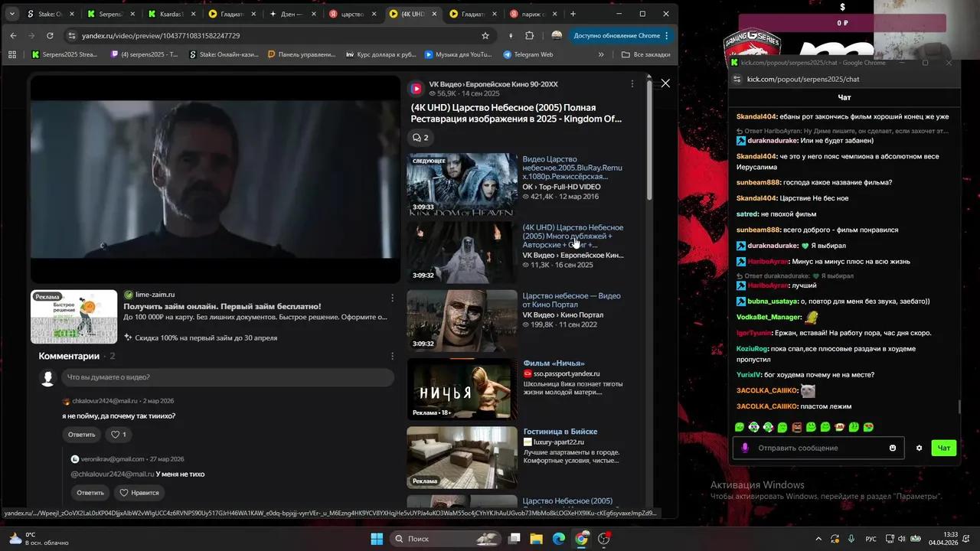Click Нравится on veronikrav comment
Viewport: 980px width, 551px height.
point(139,493)
